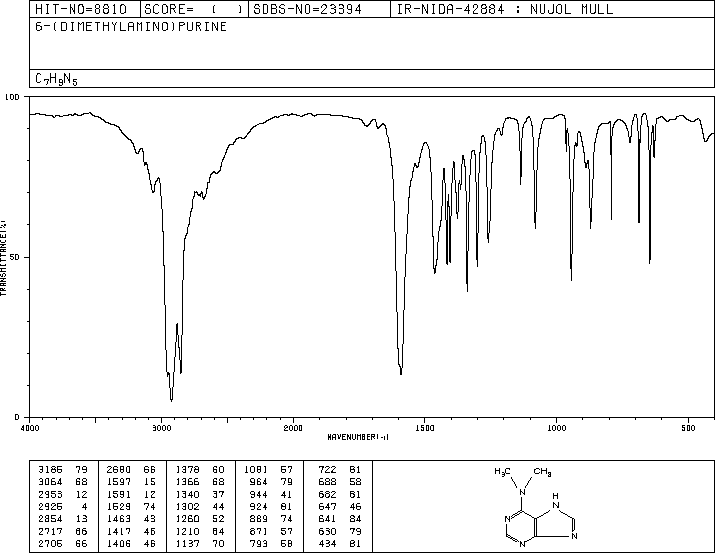Select peak table entry 688
The width and height of the screenshot is (715, 553).
tap(340, 482)
